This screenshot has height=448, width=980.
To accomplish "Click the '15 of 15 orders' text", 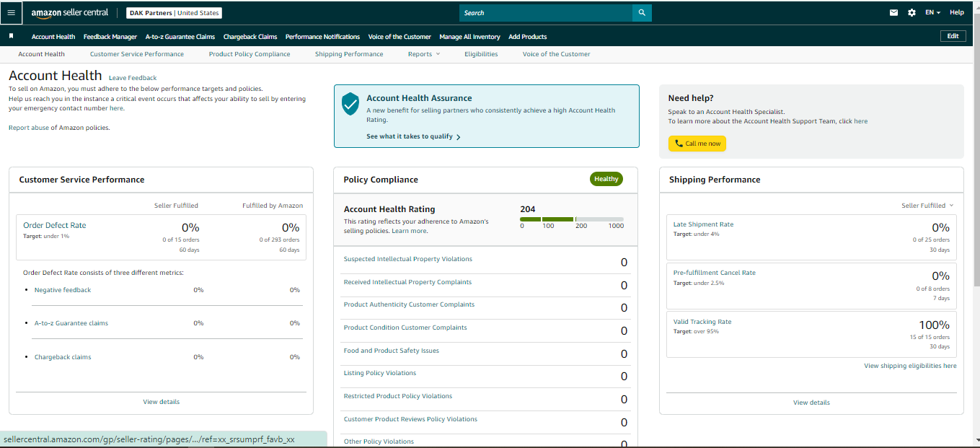I will [930, 337].
